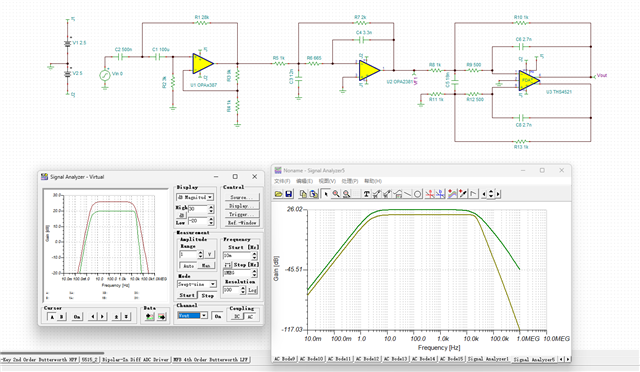Click the Trigger... control button
640x372 pixels.
pyautogui.click(x=242, y=214)
